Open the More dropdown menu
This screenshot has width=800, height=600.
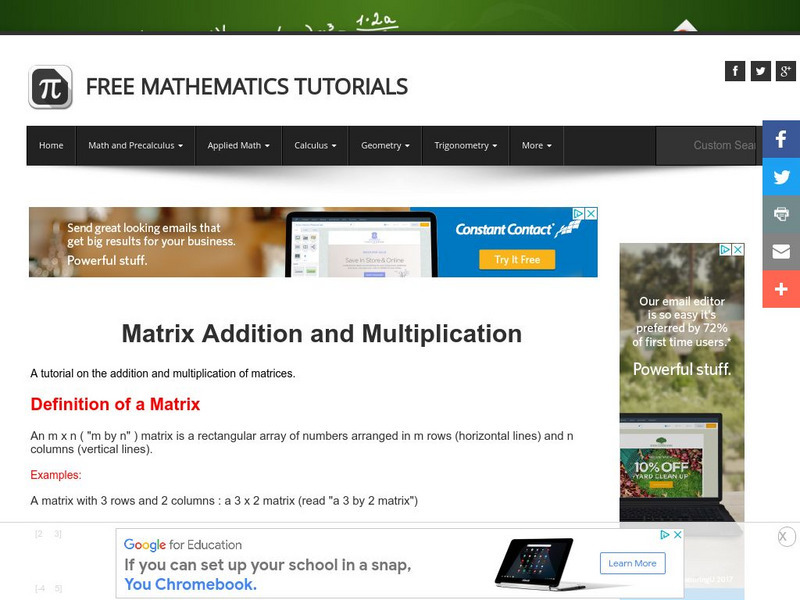pyautogui.click(x=536, y=145)
